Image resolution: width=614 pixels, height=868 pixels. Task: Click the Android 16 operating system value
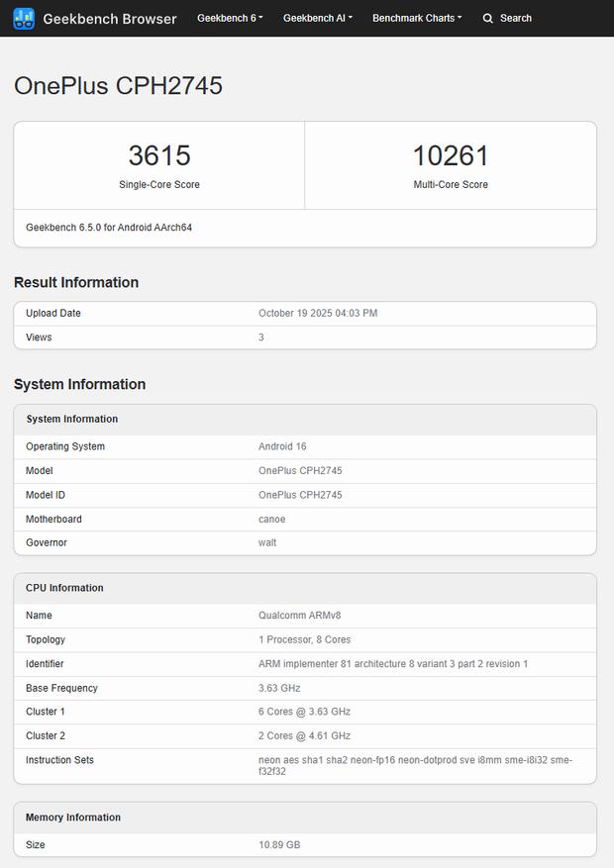[x=282, y=446]
